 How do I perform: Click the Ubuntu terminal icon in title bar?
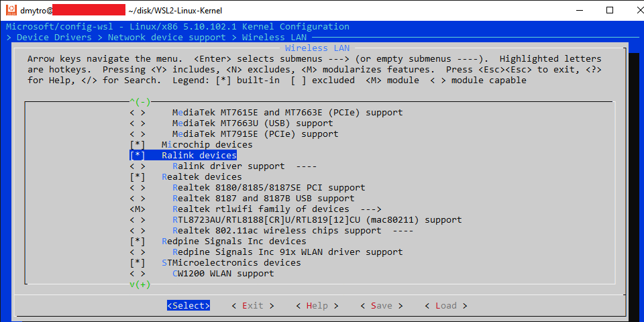[10, 11]
